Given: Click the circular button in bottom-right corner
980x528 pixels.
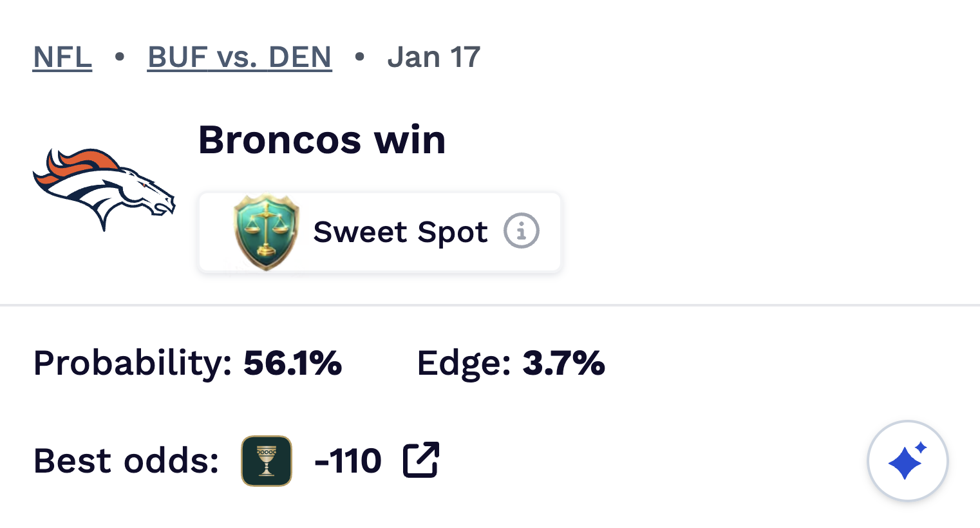Looking at the screenshot, I should coord(907,460).
